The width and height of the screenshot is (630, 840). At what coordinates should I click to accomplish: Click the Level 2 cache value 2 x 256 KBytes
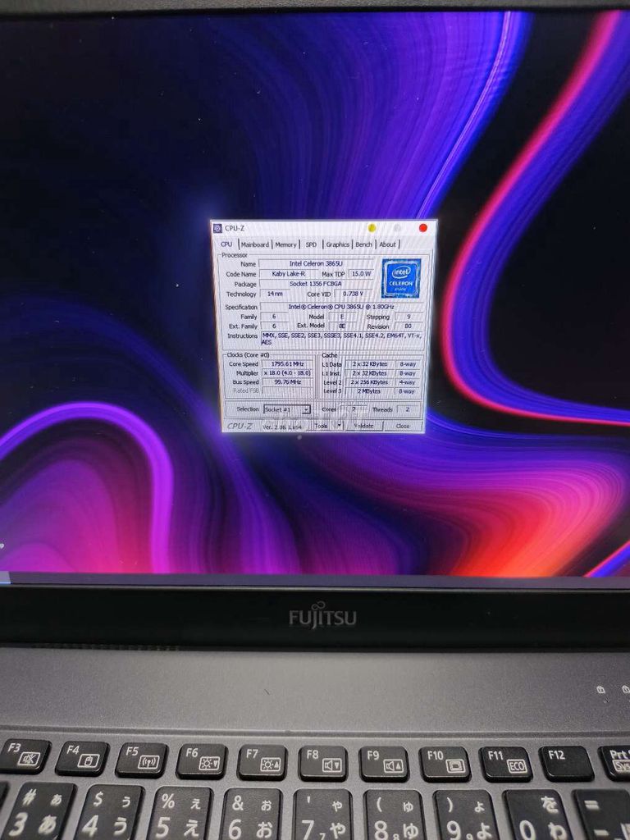click(x=370, y=382)
